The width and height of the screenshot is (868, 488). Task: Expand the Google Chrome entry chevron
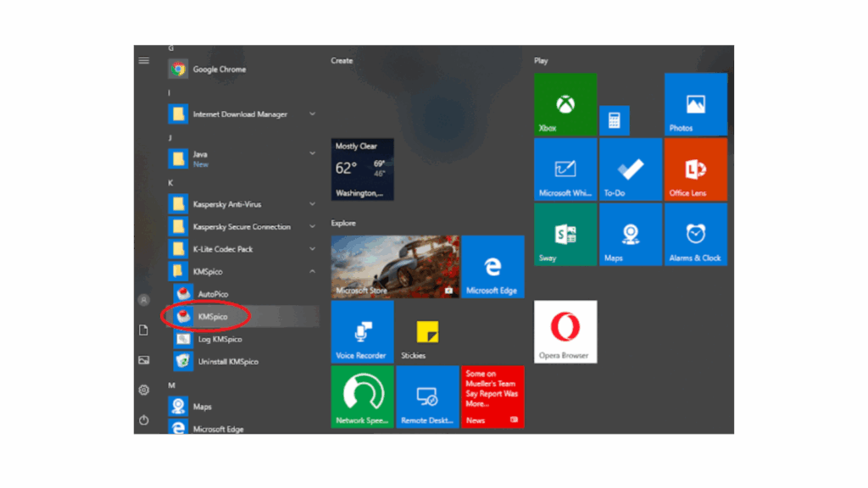click(x=312, y=69)
